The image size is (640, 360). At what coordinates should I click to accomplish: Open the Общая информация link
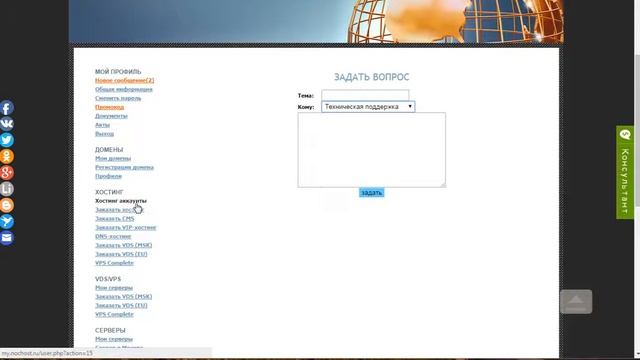(x=124, y=89)
